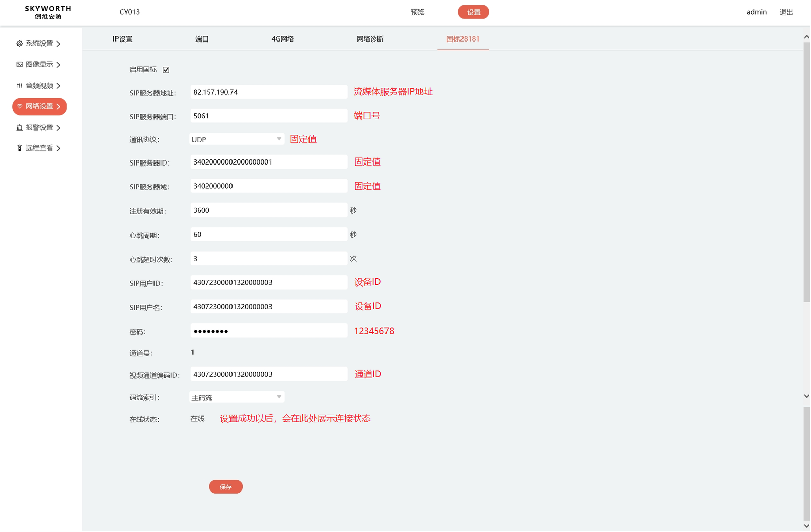The width and height of the screenshot is (811, 532).
Task: Toggle the 启用国标 checkbox
Action: [166, 70]
